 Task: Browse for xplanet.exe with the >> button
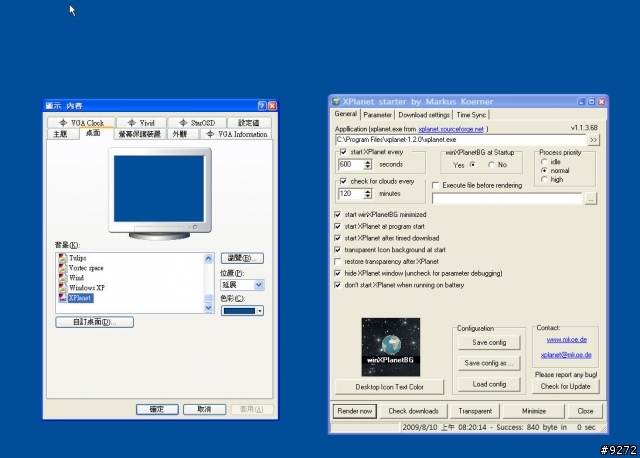point(593,140)
